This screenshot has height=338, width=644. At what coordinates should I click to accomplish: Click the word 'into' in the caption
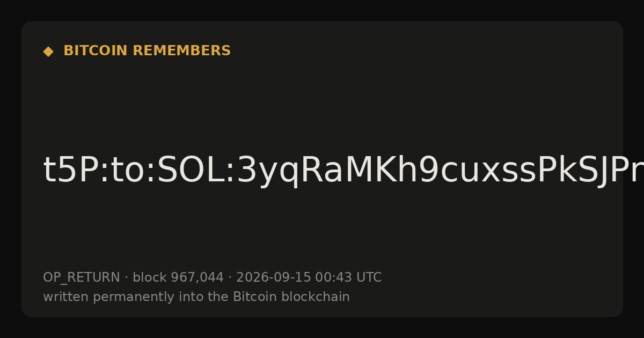click(x=182, y=297)
